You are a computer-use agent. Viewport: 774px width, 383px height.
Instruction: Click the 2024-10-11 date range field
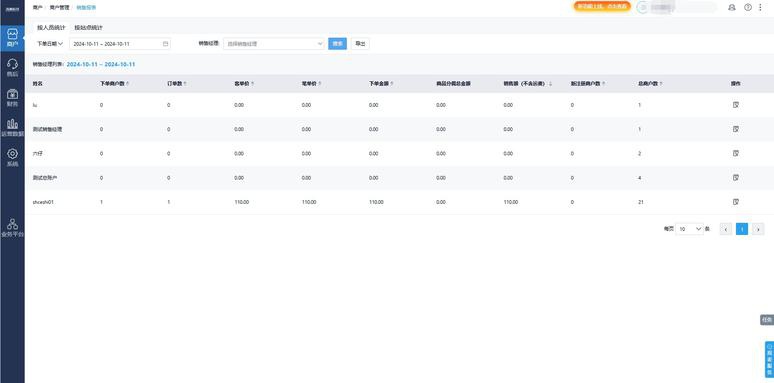[x=120, y=44]
